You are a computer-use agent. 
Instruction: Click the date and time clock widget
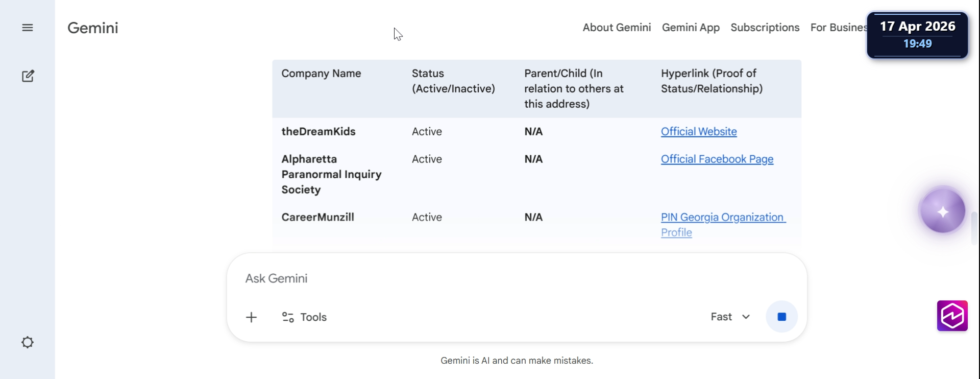pos(917,35)
